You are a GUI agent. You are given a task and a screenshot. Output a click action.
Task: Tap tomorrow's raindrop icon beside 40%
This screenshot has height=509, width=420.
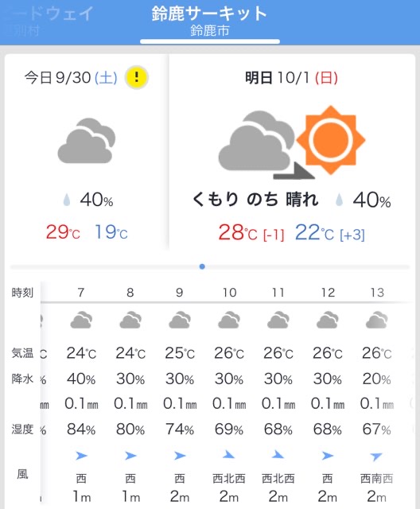[339, 200]
